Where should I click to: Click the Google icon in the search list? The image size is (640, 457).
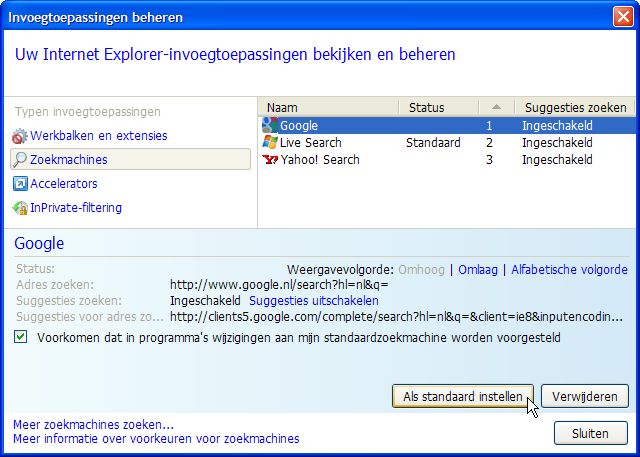(x=269, y=126)
